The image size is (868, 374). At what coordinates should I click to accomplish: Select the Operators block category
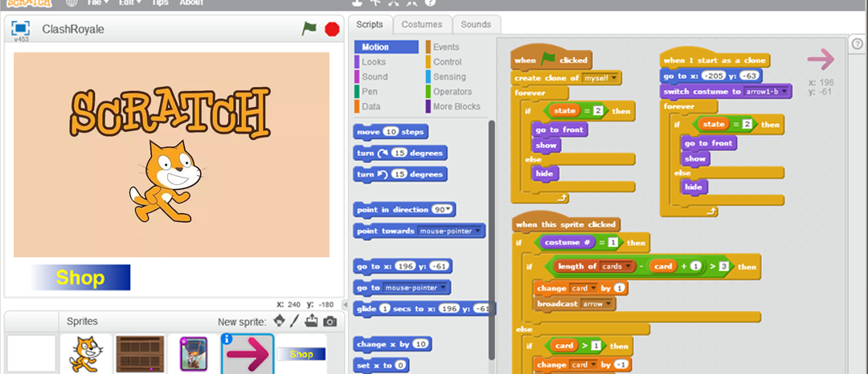tap(452, 92)
